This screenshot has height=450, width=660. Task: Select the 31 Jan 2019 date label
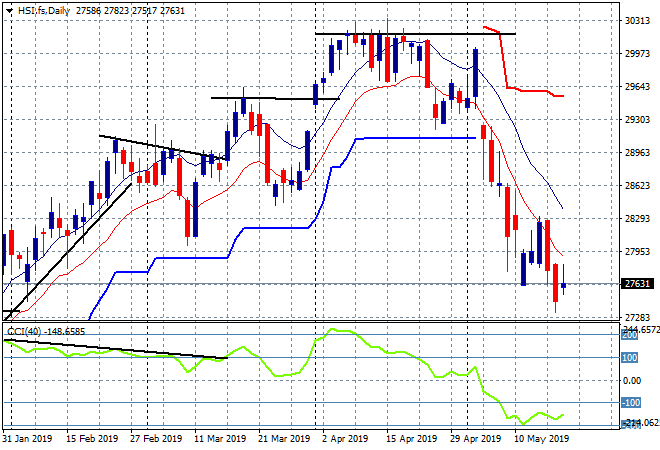(x=27, y=439)
